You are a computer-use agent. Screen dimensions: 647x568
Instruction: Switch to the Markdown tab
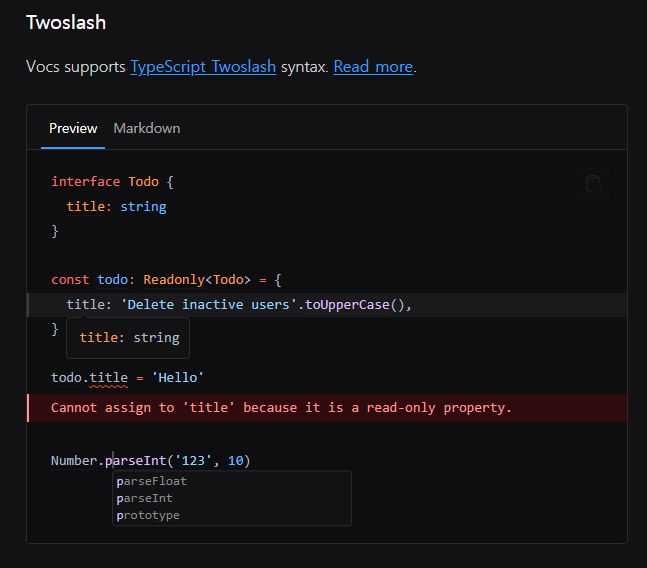147,128
